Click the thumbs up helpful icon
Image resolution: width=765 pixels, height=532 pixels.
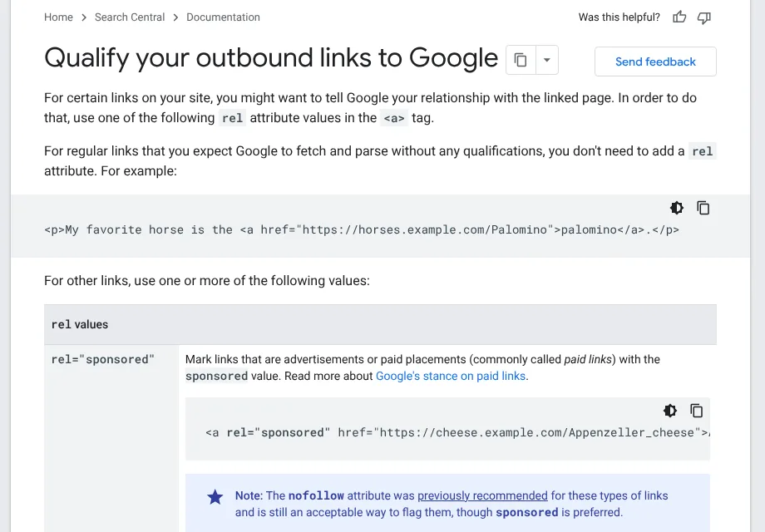[679, 17]
